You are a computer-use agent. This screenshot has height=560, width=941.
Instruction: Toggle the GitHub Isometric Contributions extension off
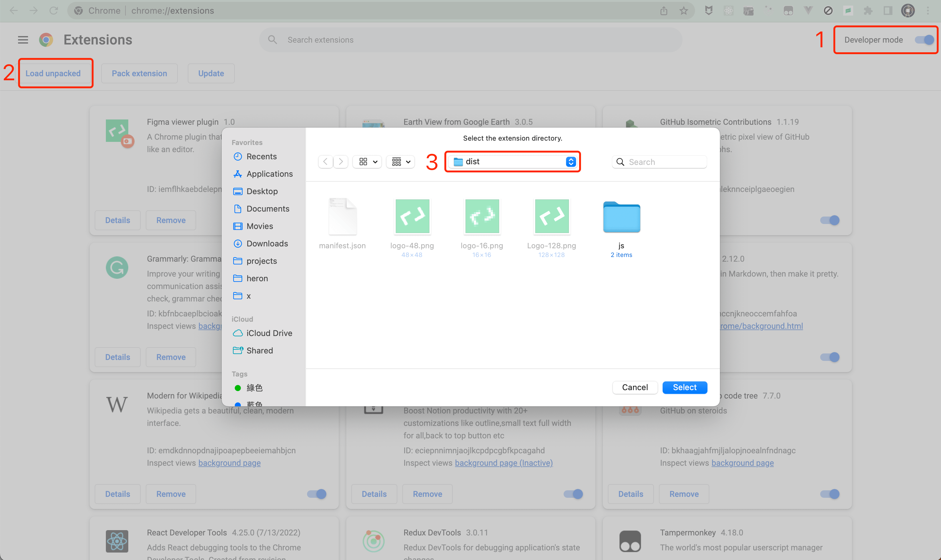830,220
